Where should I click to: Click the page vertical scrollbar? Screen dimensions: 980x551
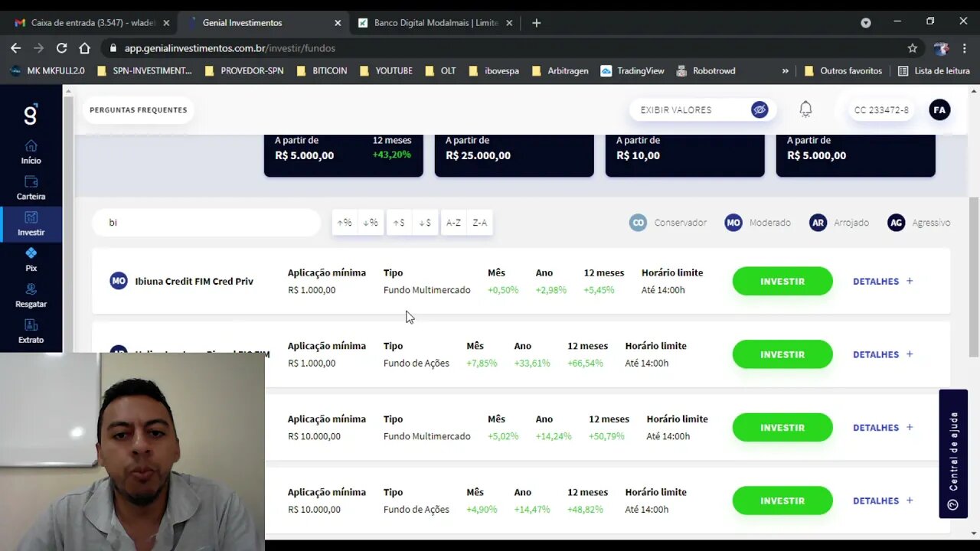[972, 275]
